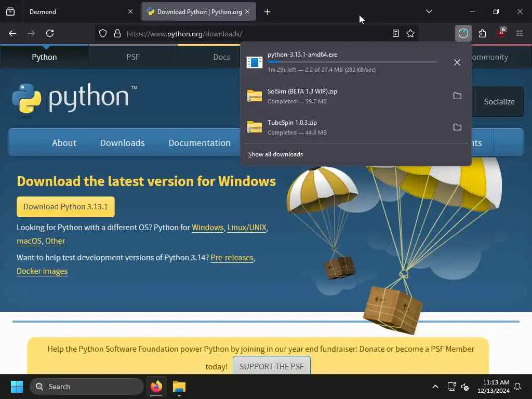
Task: Toggle the downloads panel toolbar button
Action: coord(463,33)
